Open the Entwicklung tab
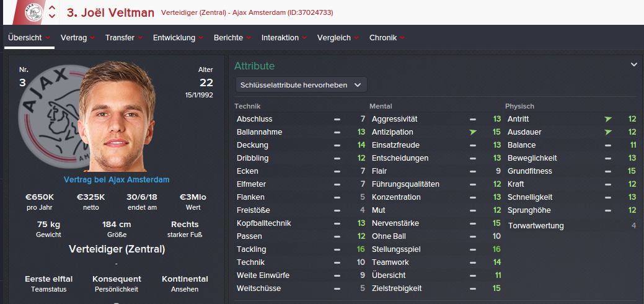Viewport: 644px width, 304px height. click(174, 38)
